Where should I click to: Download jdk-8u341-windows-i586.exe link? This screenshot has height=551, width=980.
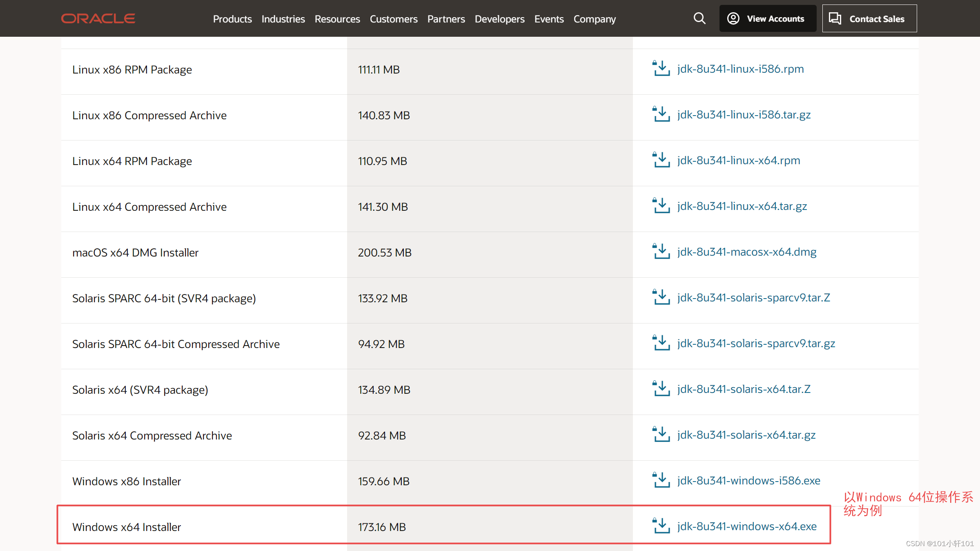(x=748, y=481)
